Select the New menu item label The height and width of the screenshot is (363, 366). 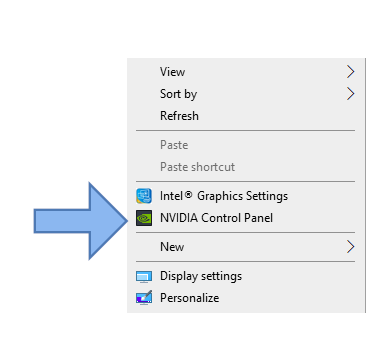click(x=172, y=247)
